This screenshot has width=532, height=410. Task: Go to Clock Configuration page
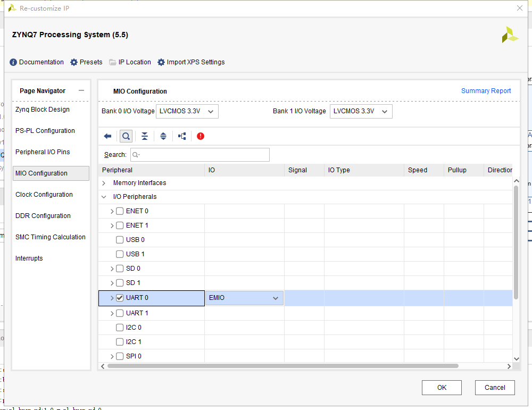(44, 195)
